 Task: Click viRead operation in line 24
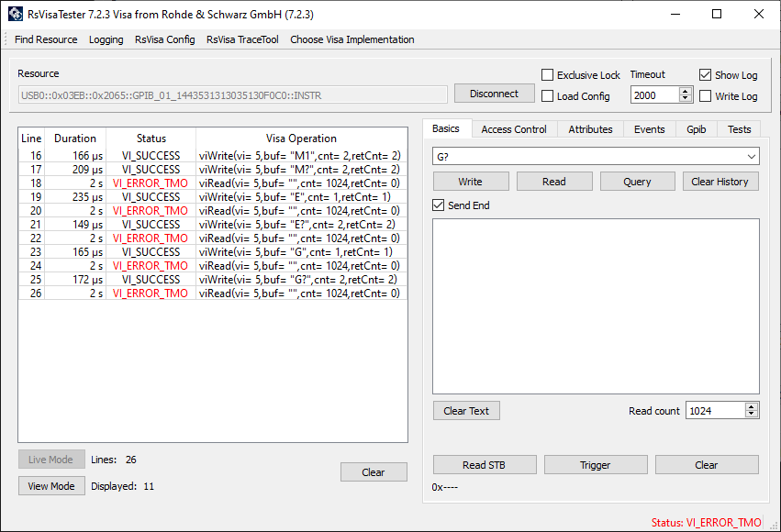click(x=299, y=266)
